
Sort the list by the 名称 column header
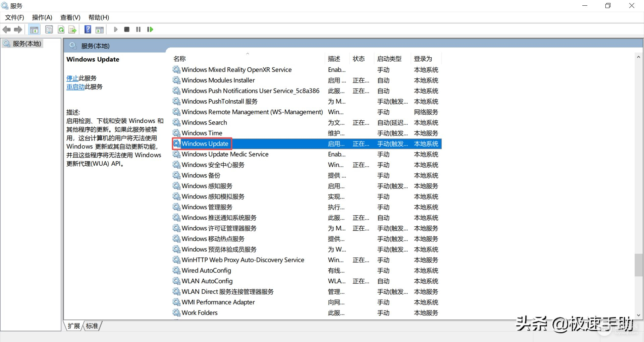click(x=179, y=59)
